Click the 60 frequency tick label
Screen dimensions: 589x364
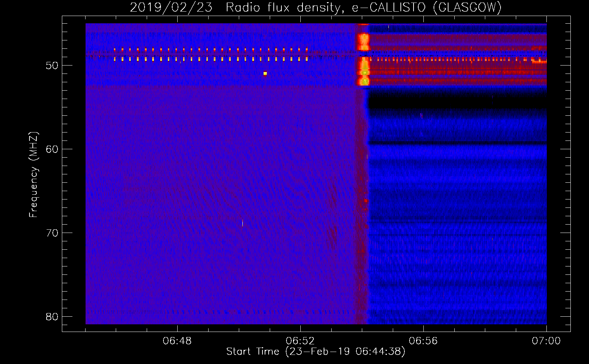click(52, 149)
